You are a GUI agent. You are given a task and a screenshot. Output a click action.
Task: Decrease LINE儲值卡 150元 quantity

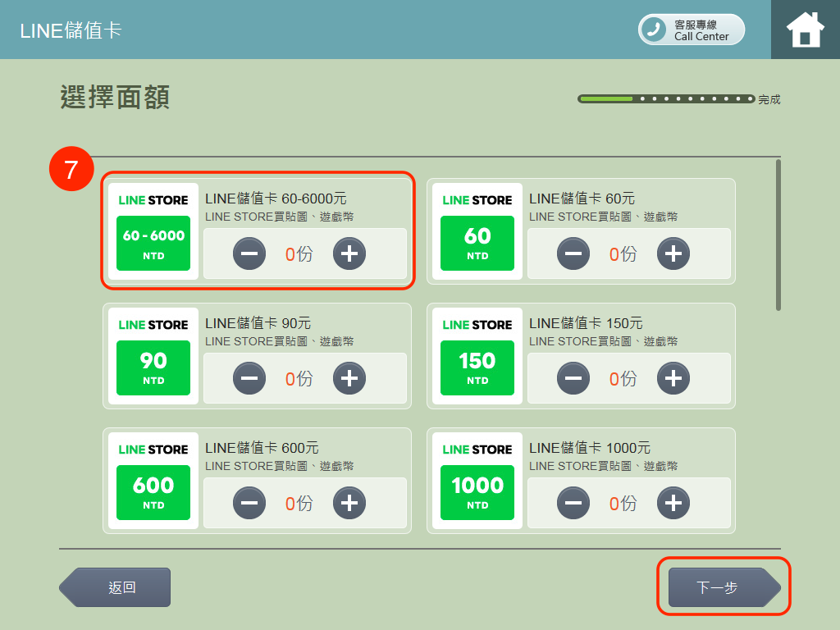[573, 378]
